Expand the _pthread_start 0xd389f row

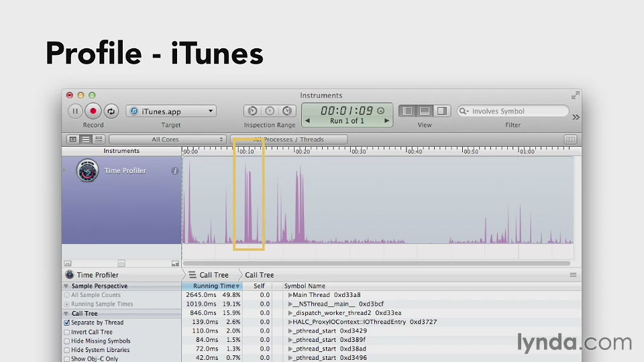[290, 340]
